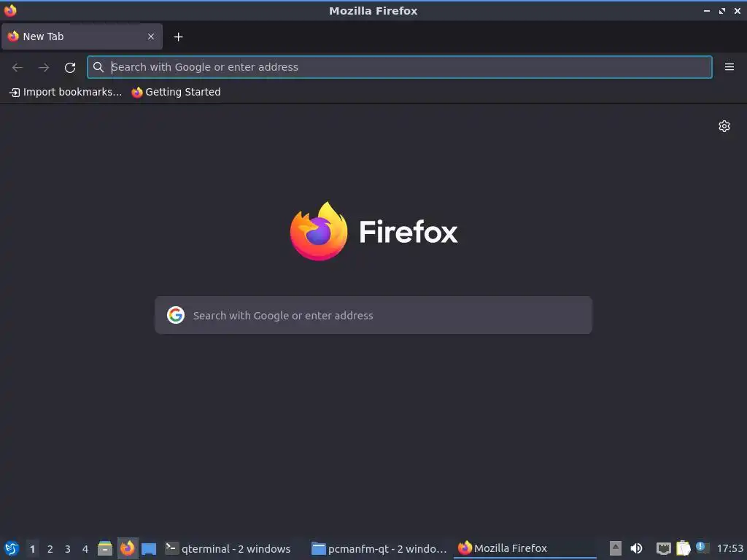Open the clipboard manager tray icon

(x=683, y=548)
